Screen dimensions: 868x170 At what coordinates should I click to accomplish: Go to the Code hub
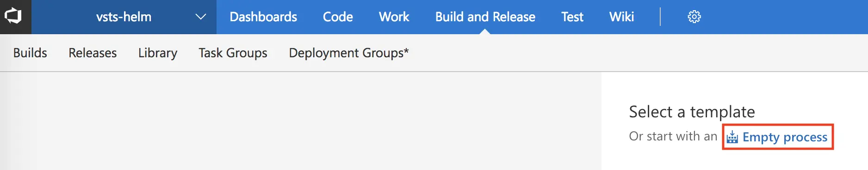(338, 17)
